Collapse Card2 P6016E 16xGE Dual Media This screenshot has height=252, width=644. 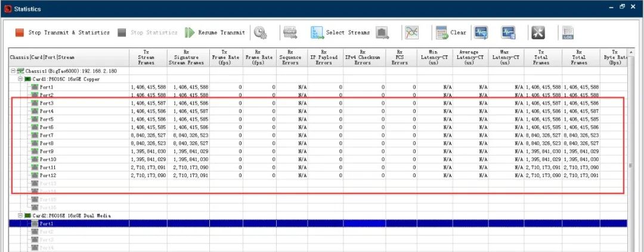[20, 216]
